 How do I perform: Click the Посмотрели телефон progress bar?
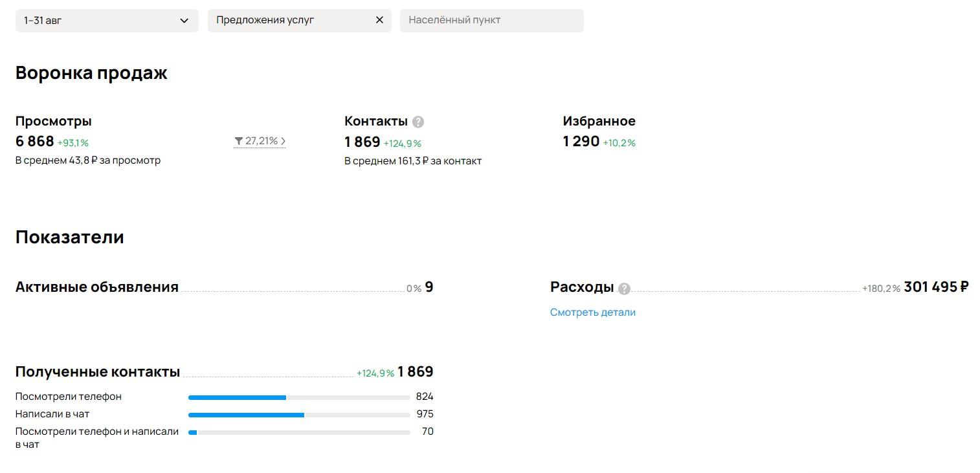(x=299, y=397)
